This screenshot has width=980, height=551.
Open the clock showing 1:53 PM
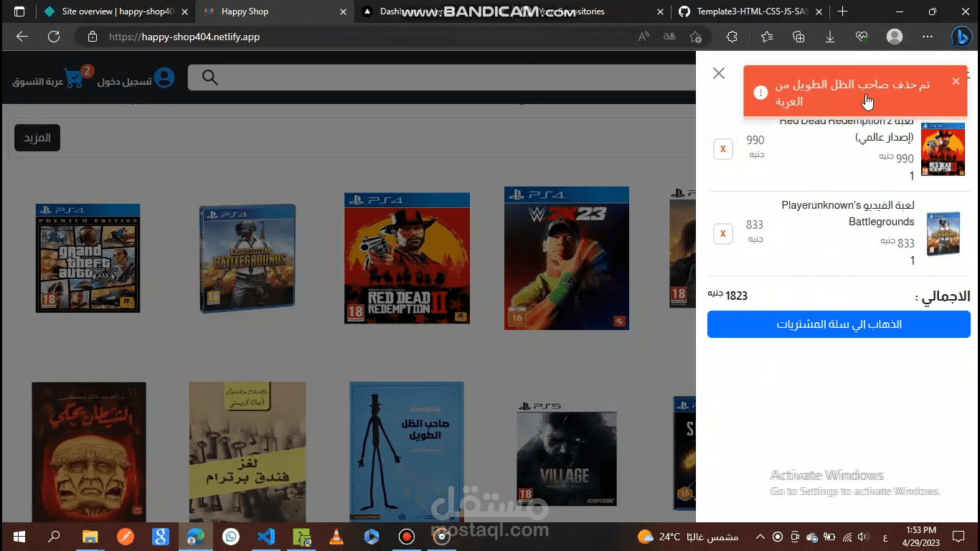pyautogui.click(x=920, y=536)
